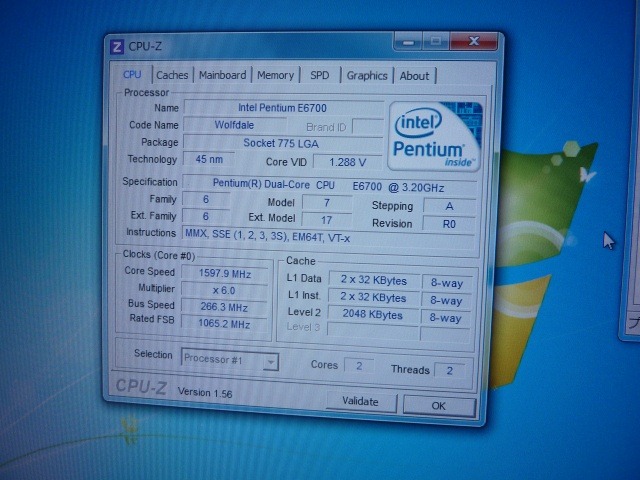Click the Bus Speed value 266.3 MHz
This screenshot has width=640, height=480.
(224, 307)
